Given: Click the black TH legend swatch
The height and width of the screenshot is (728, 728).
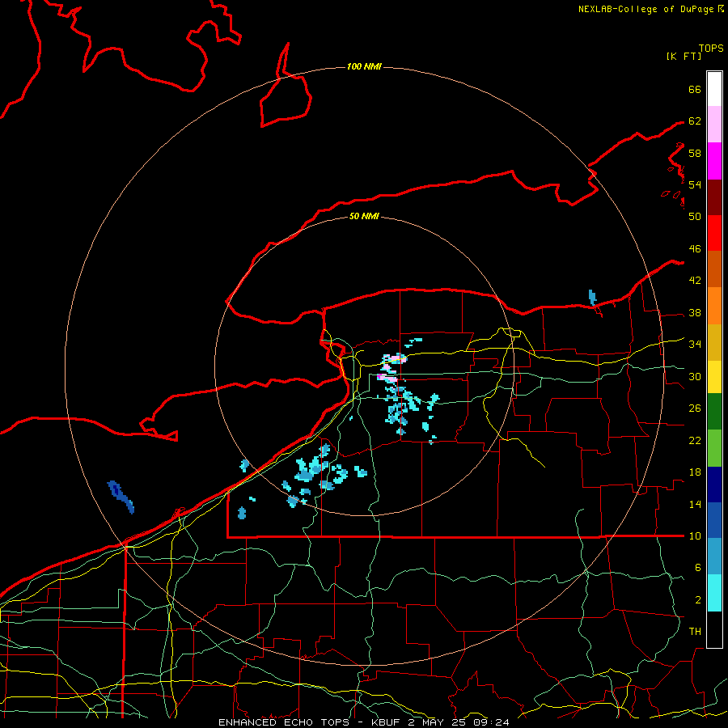Looking at the screenshot, I should [x=714, y=629].
